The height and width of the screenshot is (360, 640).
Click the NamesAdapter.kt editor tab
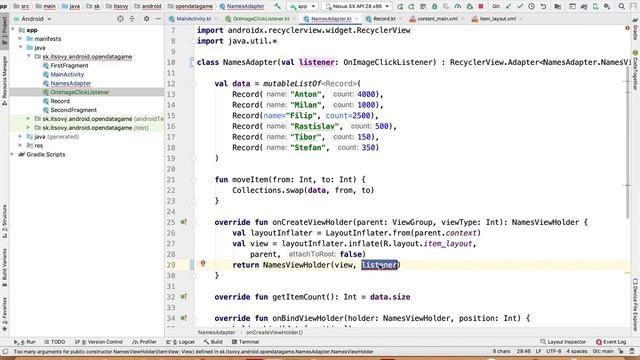(x=331, y=19)
